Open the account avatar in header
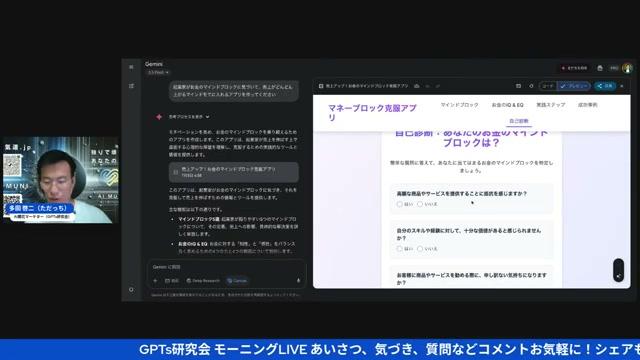The width and height of the screenshot is (640, 360). (627, 68)
